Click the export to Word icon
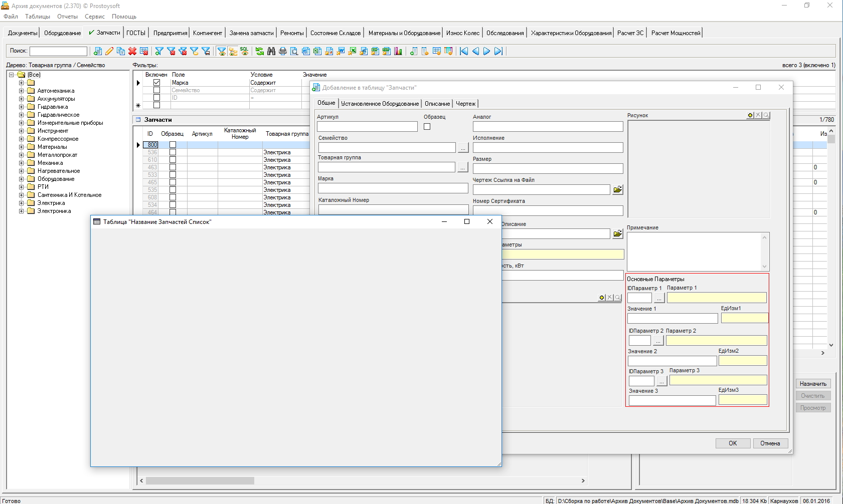 341,51
